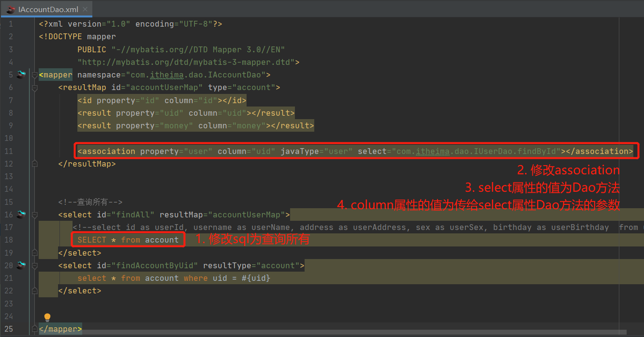Click the result property uid line
This screenshot has height=337, width=644.
point(186,113)
